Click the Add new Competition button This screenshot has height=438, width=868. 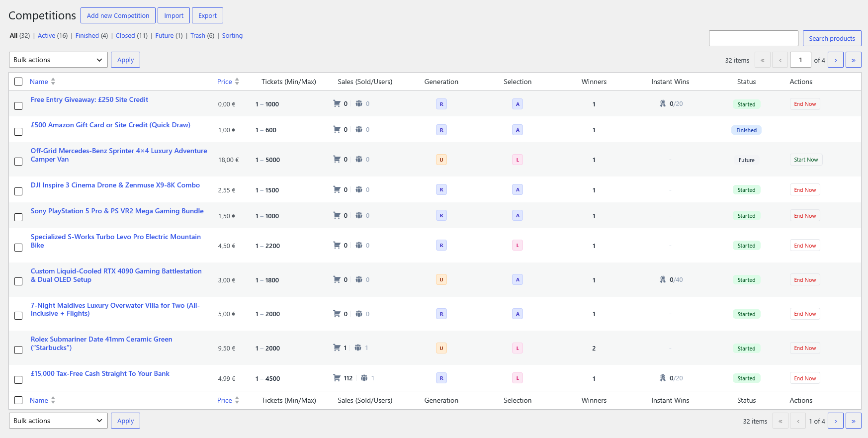pos(118,15)
